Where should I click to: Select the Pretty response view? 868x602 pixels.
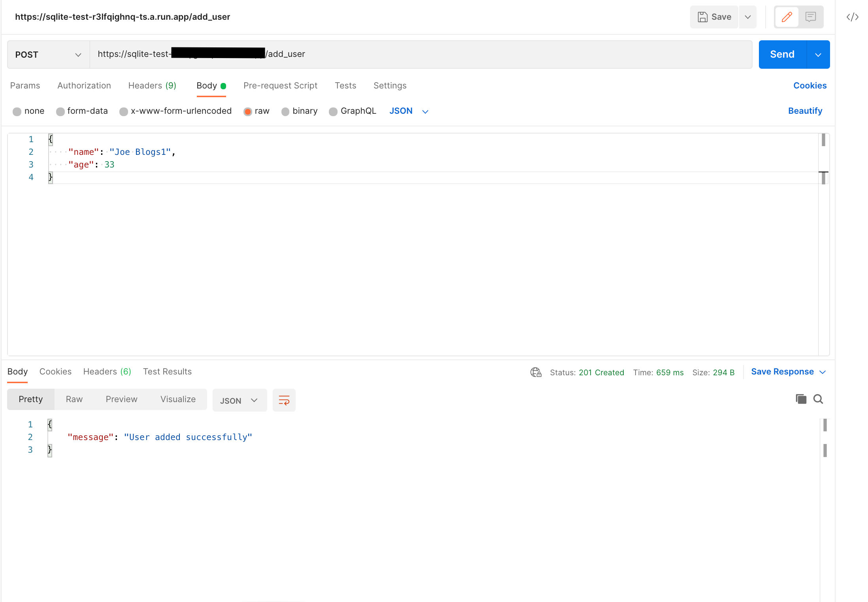[30, 399]
